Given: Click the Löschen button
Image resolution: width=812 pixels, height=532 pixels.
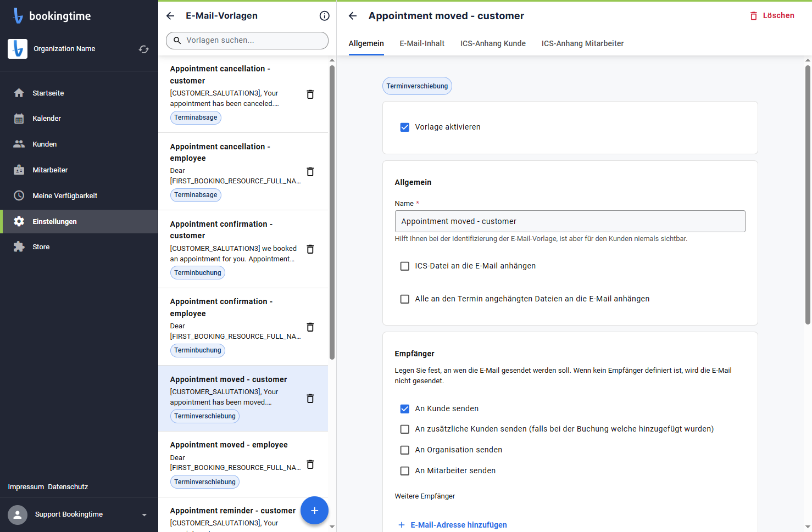Looking at the screenshot, I should click(772, 16).
